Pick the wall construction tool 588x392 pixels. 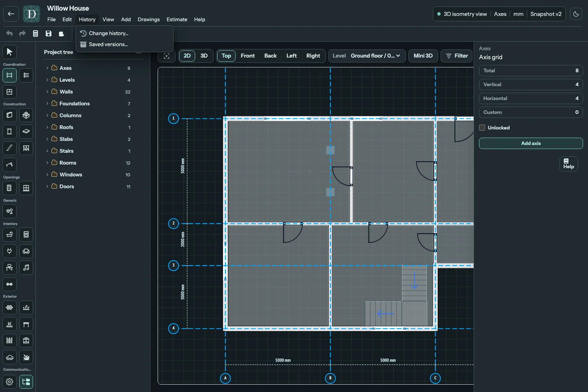(9, 115)
